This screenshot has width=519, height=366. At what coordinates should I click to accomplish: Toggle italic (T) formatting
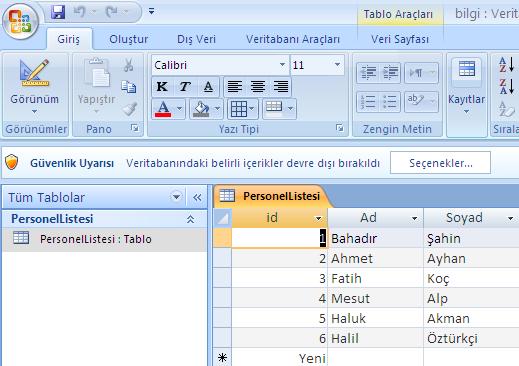pos(185,87)
